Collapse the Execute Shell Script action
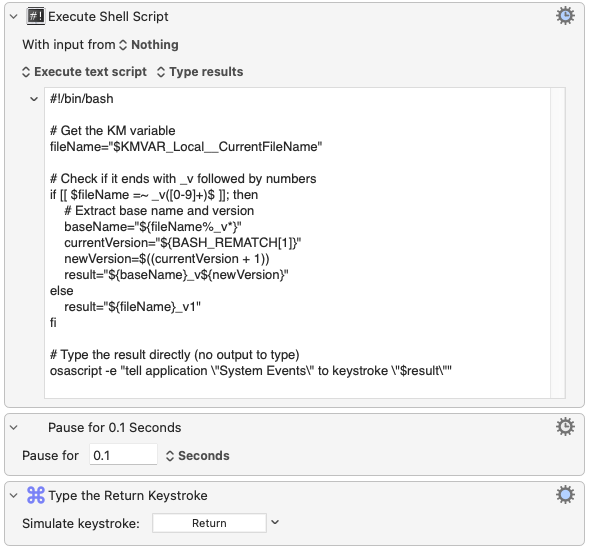This screenshot has width=590, height=549. [x=14, y=17]
